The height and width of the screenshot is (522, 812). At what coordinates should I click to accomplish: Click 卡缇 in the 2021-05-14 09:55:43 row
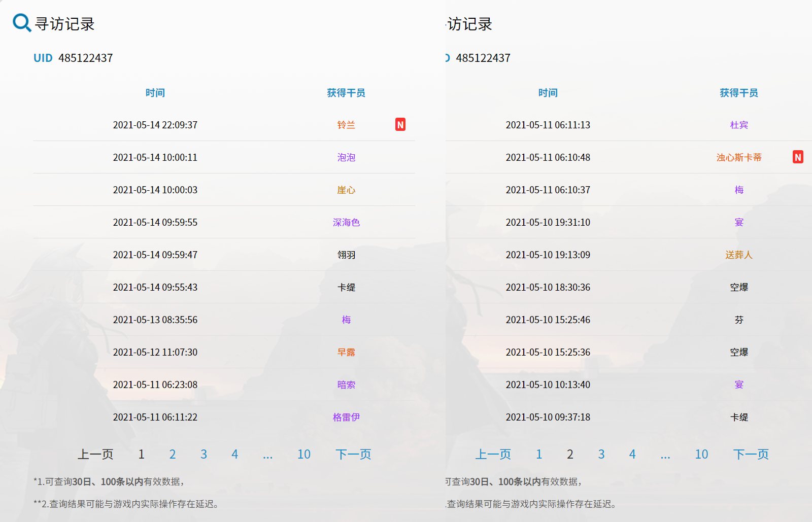click(346, 287)
